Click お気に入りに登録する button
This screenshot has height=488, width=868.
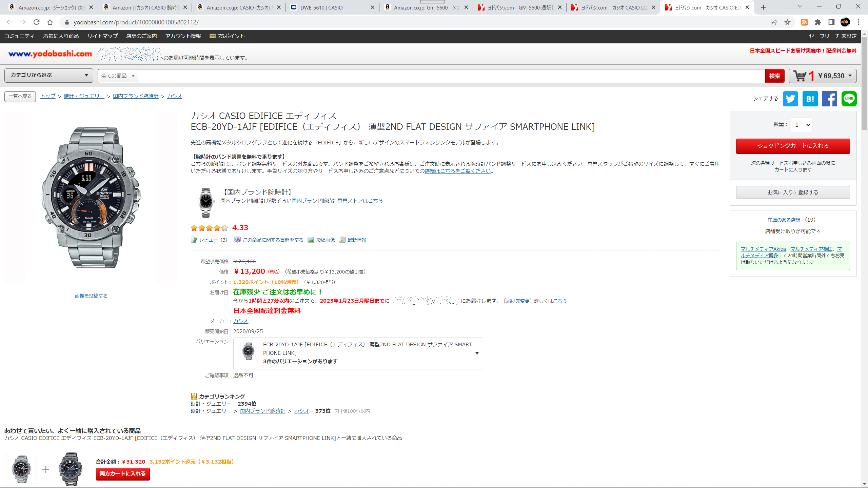tap(793, 192)
